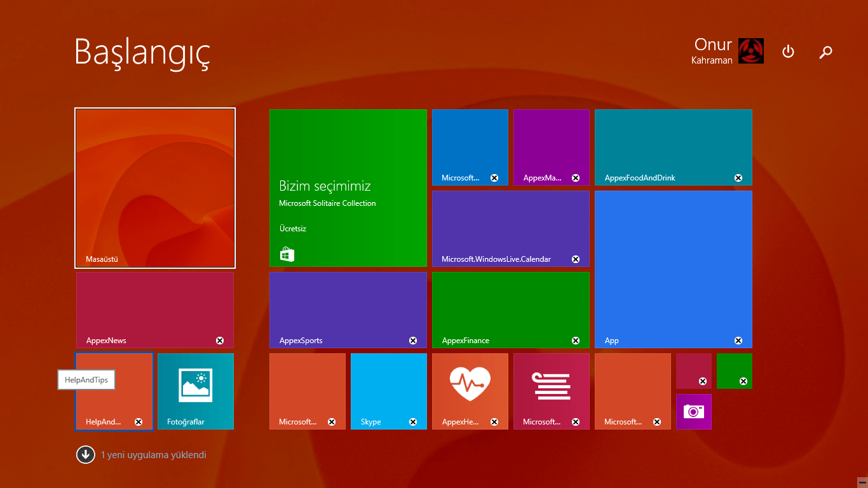Open the large blue App tile

(674, 269)
